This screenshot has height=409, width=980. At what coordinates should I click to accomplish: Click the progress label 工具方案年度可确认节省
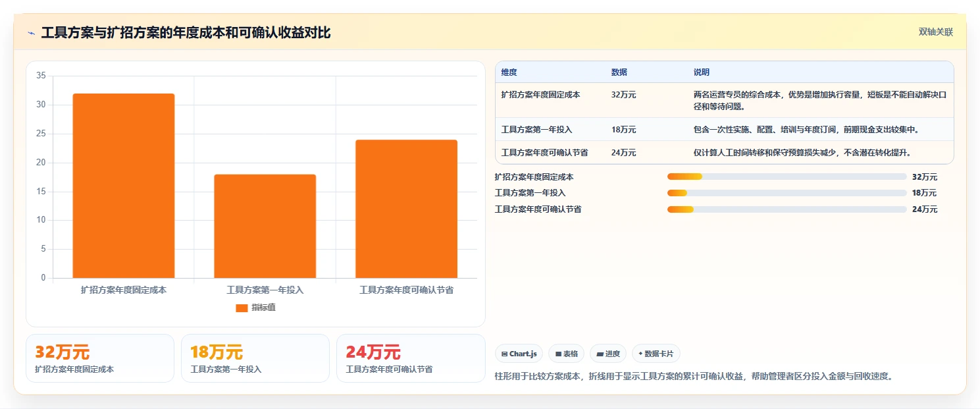coord(538,209)
